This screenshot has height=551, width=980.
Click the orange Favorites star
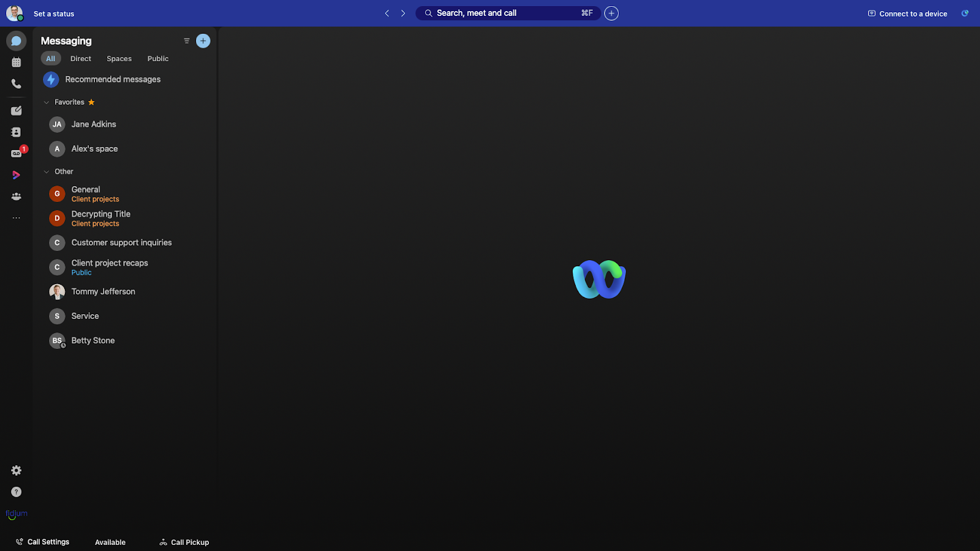point(91,102)
